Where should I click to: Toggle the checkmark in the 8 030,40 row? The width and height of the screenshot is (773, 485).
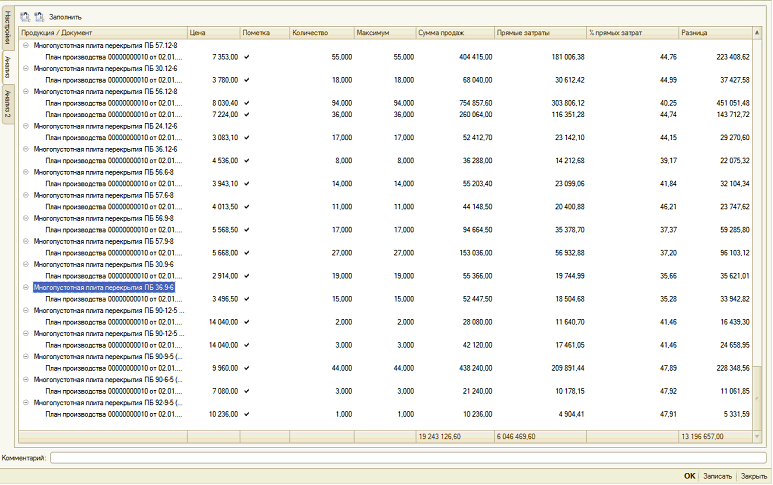pos(246,103)
